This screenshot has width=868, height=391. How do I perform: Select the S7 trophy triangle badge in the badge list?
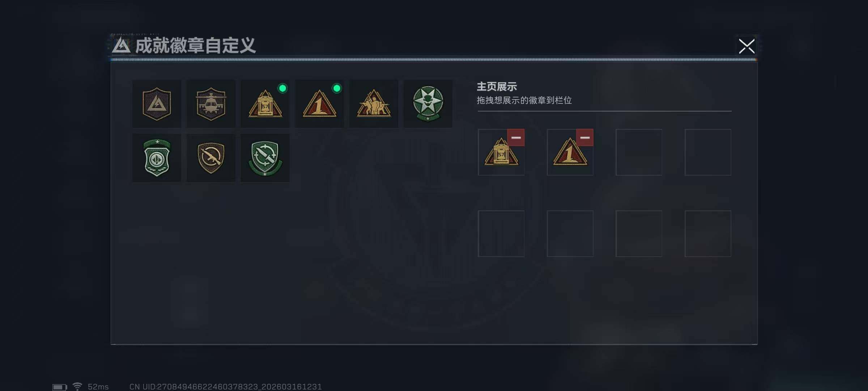pyautogui.click(x=265, y=104)
